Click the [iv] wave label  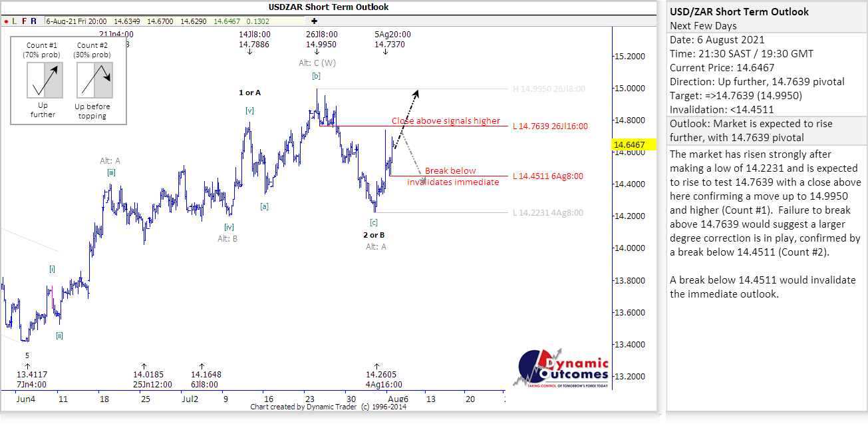click(x=229, y=226)
